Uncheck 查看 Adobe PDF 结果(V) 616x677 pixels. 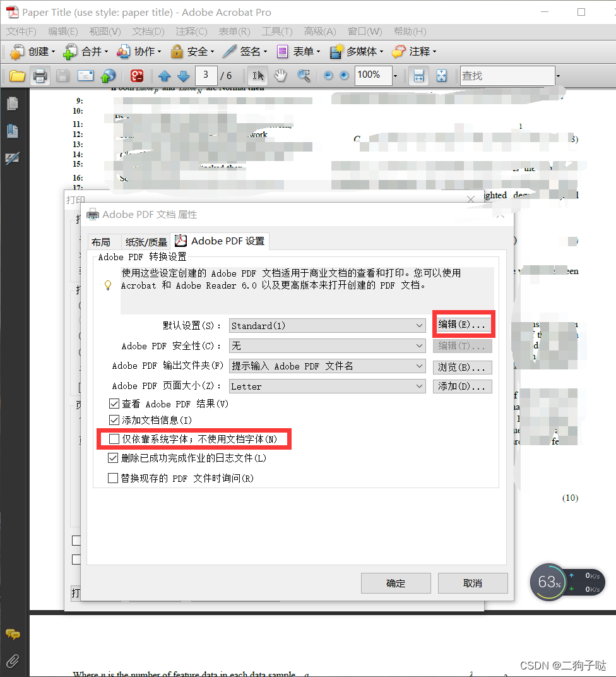(x=114, y=403)
